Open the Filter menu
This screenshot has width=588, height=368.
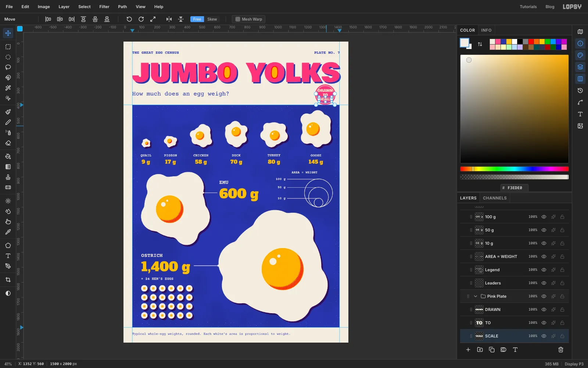point(104,7)
